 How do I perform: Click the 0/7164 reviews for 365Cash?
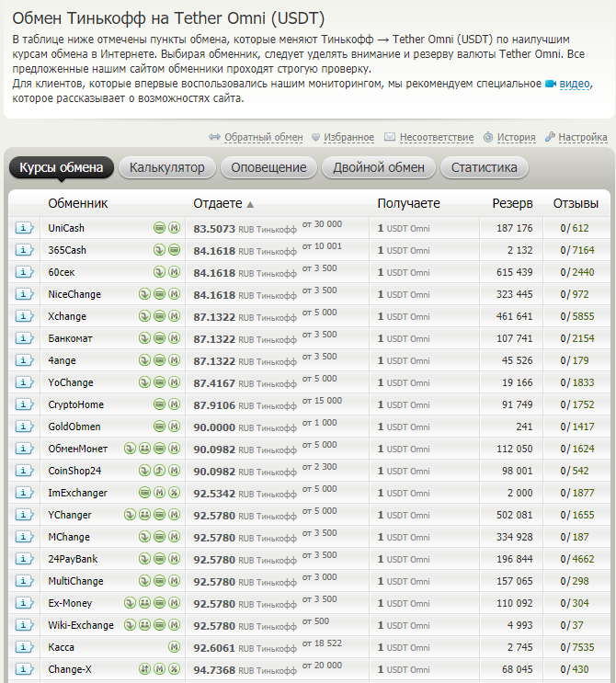tap(577, 250)
